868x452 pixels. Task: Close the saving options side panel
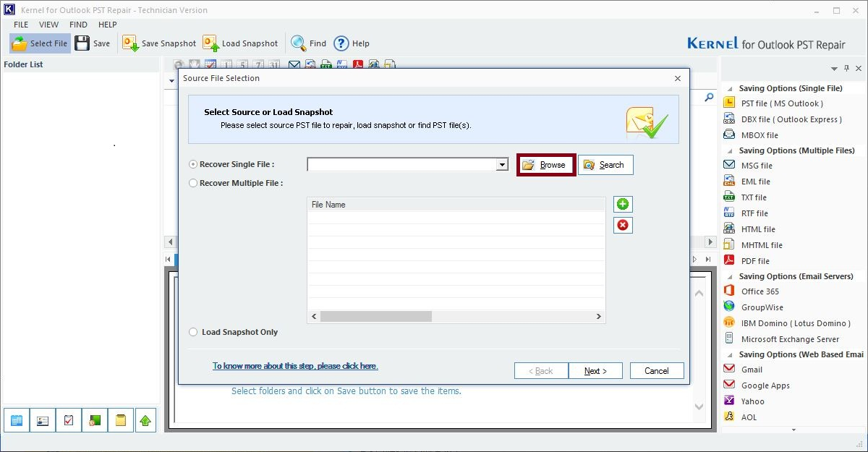[858, 69]
